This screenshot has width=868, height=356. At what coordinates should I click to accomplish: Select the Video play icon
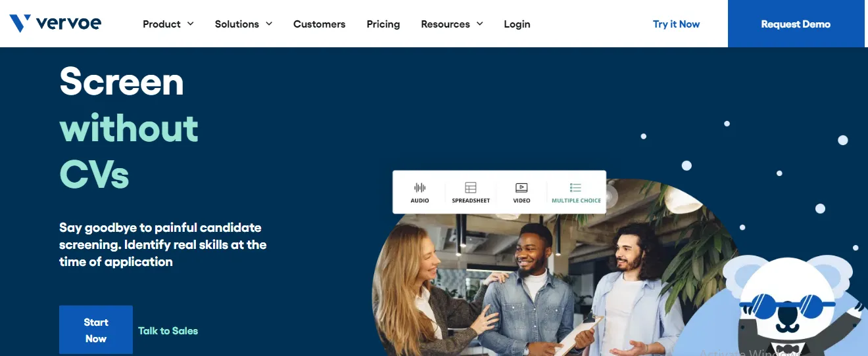(x=521, y=188)
